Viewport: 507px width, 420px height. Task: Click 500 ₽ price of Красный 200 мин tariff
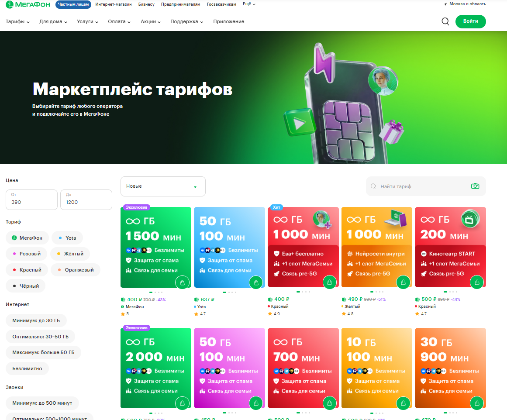(429, 299)
